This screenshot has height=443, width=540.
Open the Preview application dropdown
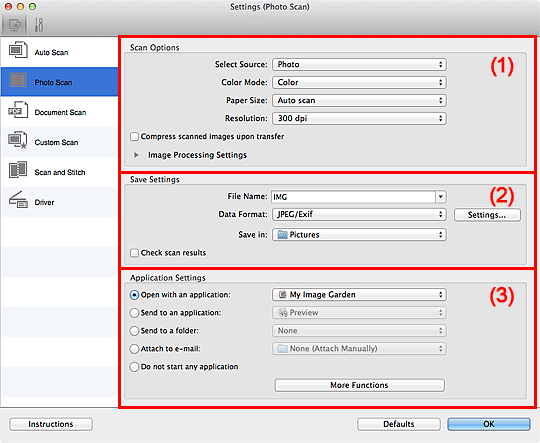pos(359,312)
